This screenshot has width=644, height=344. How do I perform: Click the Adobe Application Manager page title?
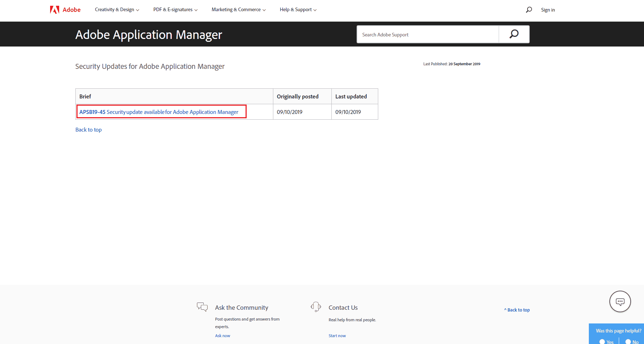click(149, 35)
